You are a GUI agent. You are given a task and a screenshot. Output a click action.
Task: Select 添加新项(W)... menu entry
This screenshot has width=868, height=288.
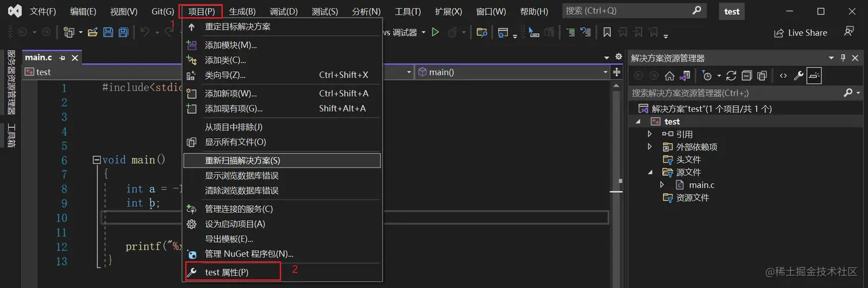tap(282, 94)
